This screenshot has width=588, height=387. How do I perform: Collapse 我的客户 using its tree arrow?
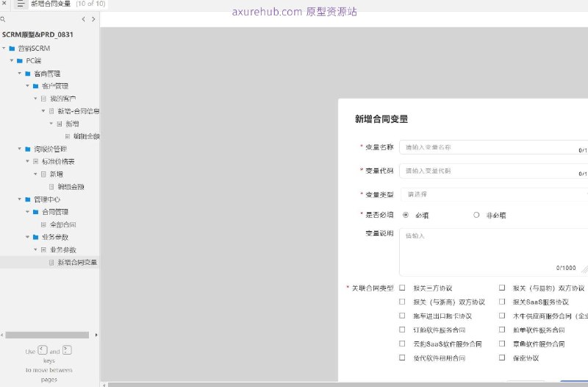coord(35,99)
